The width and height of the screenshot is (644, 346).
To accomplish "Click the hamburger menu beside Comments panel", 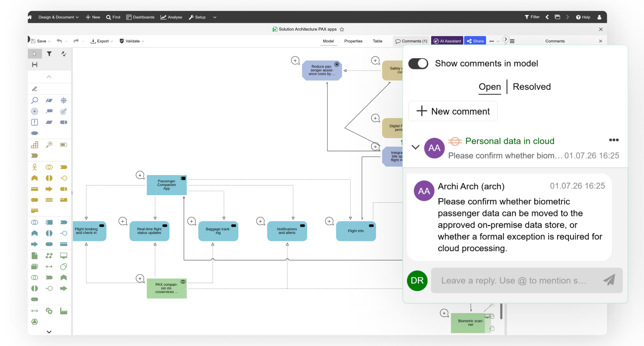I will [512, 41].
